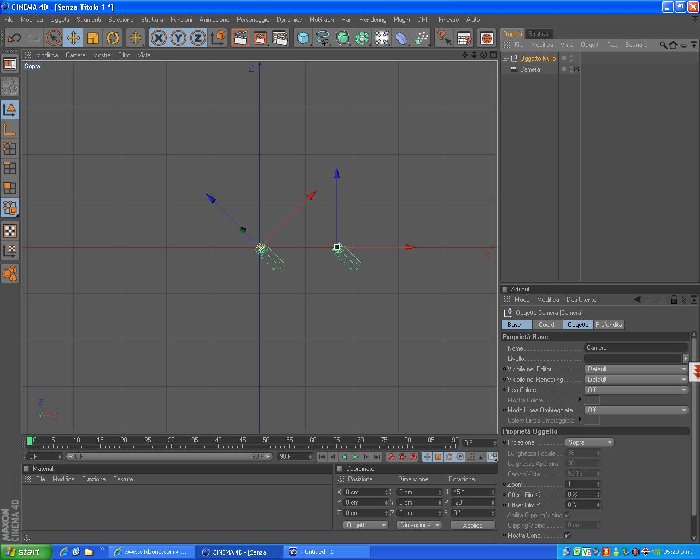Click the lock icon in Attributes panel

(x=674, y=300)
